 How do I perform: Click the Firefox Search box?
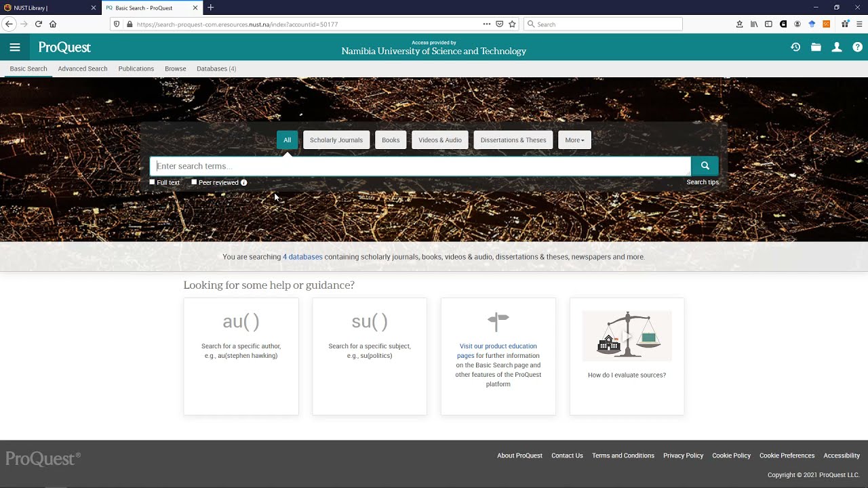603,24
